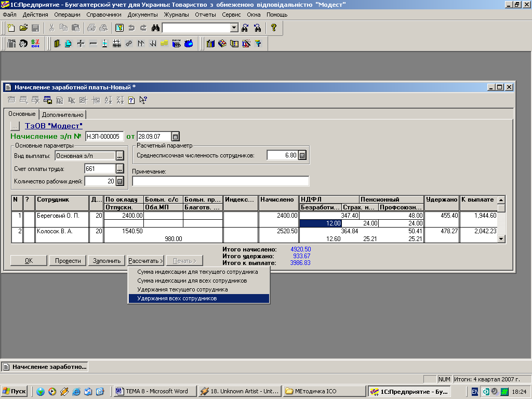Click the Касса cash register icon
Viewport: 532px width, 399px height.
tap(177, 44)
